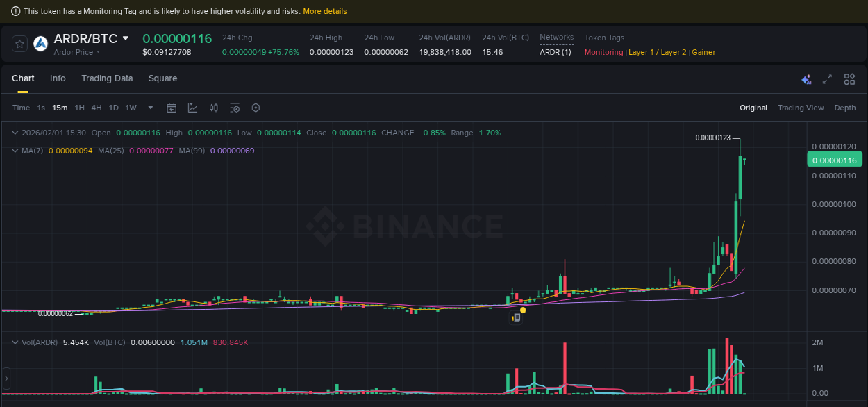Collapse the Vol(ARDR) volume panel
The width and height of the screenshot is (868, 407).
[14, 342]
